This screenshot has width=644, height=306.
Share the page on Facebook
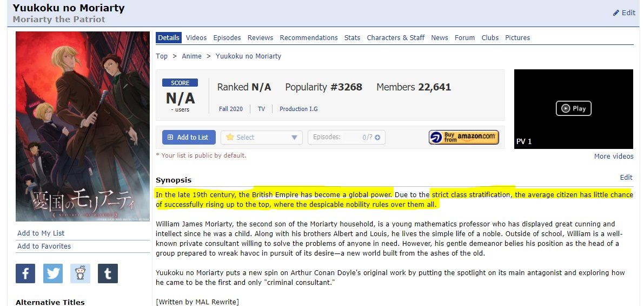tap(25, 274)
